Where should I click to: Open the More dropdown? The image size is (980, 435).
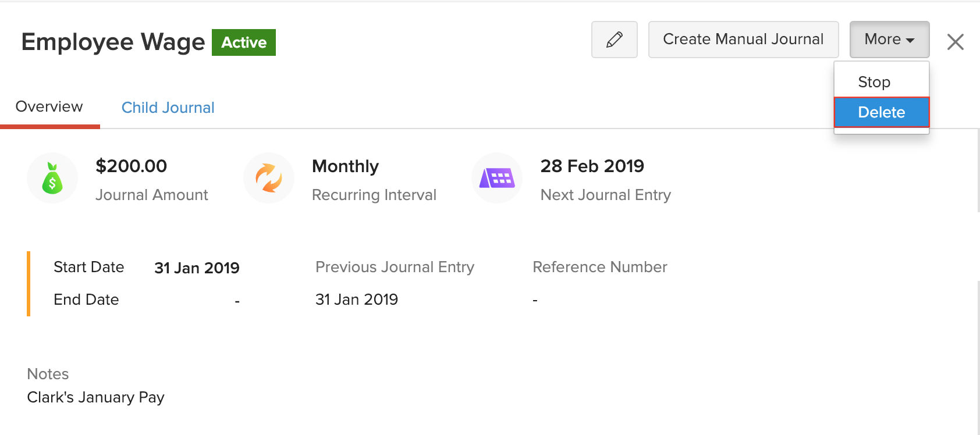pyautogui.click(x=889, y=39)
